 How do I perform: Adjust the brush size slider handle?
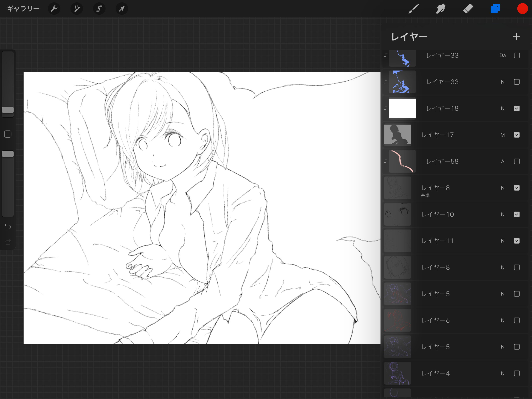coord(8,110)
